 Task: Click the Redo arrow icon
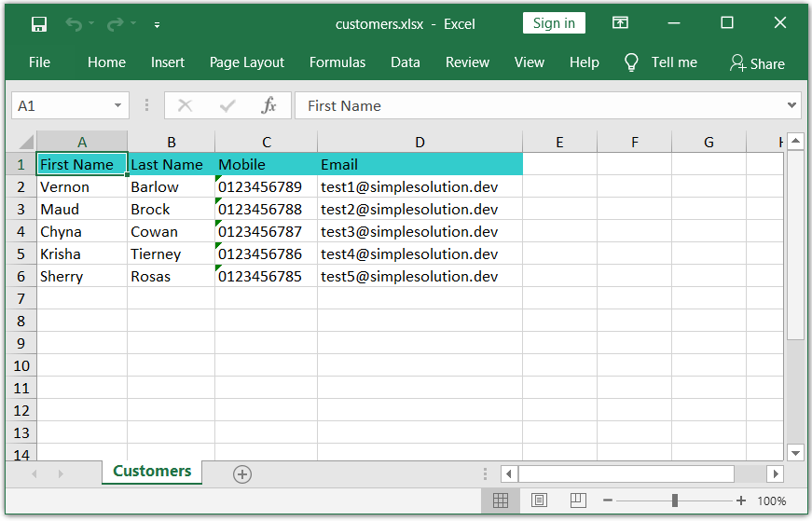pyautogui.click(x=115, y=24)
